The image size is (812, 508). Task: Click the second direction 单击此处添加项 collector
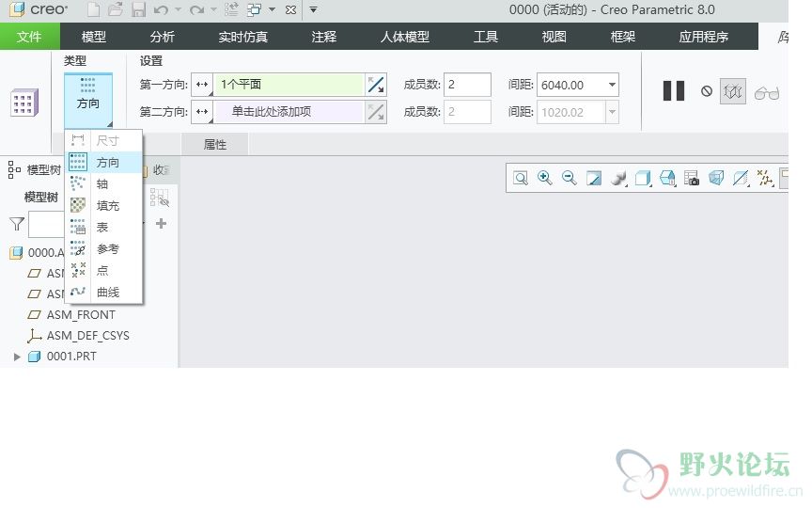(x=289, y=112)
